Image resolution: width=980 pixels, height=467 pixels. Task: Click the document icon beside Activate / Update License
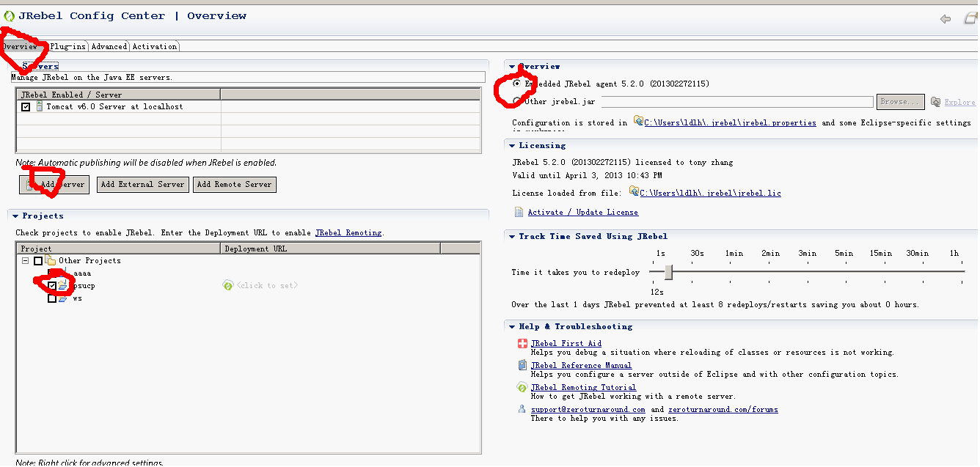(520, 212)
